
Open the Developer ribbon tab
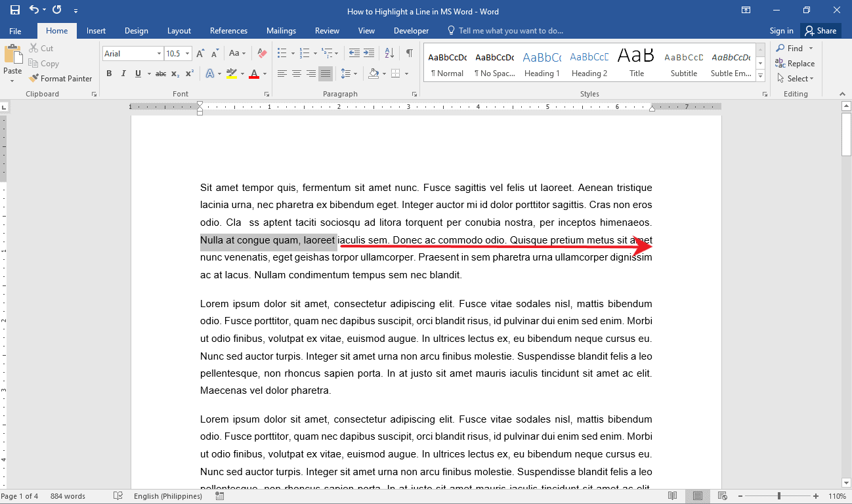411,30
